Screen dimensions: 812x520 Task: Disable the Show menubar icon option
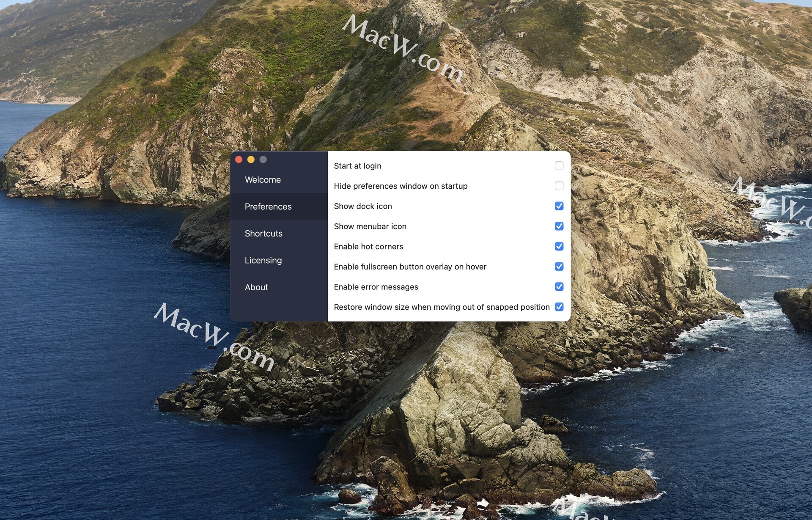pos(559,226)
